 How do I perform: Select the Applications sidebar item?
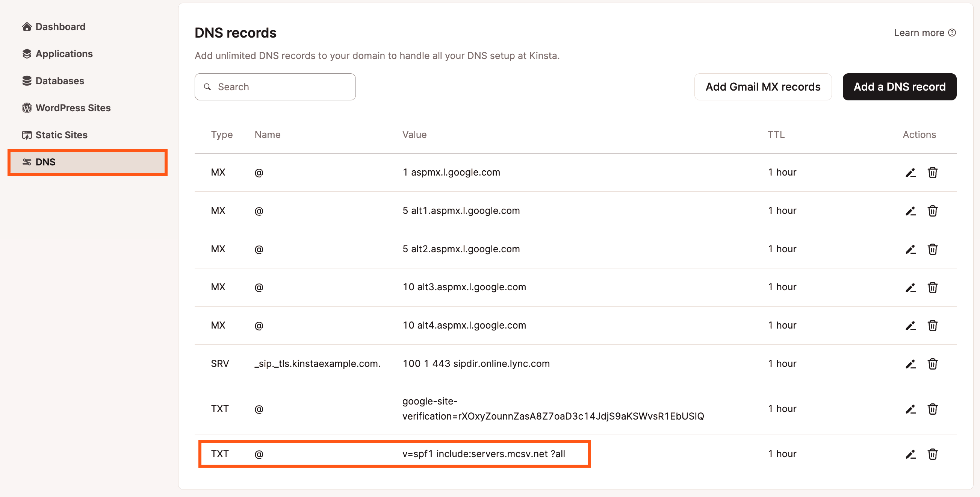pyautogui.click(x=65, y=53)
